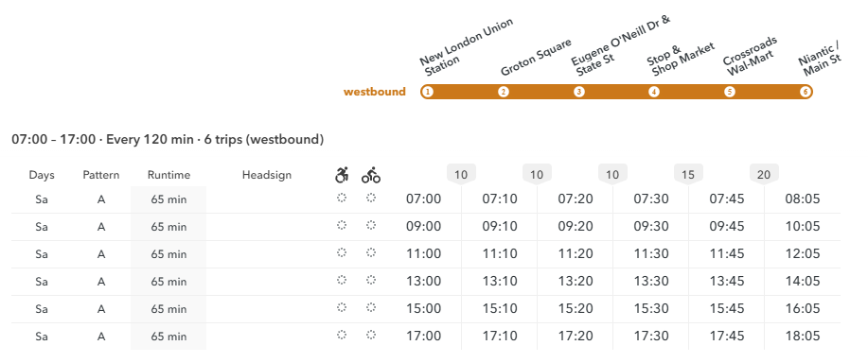Image resolution: width=868 pixels, height=363 pixels.
Task: Select stop 5 marker Crossroads Wal-Mart
Action: point(730,92)
